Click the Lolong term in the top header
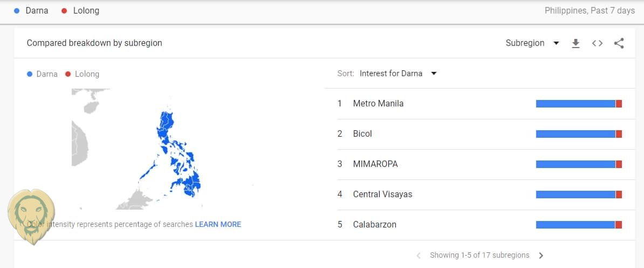 point(86,10)
